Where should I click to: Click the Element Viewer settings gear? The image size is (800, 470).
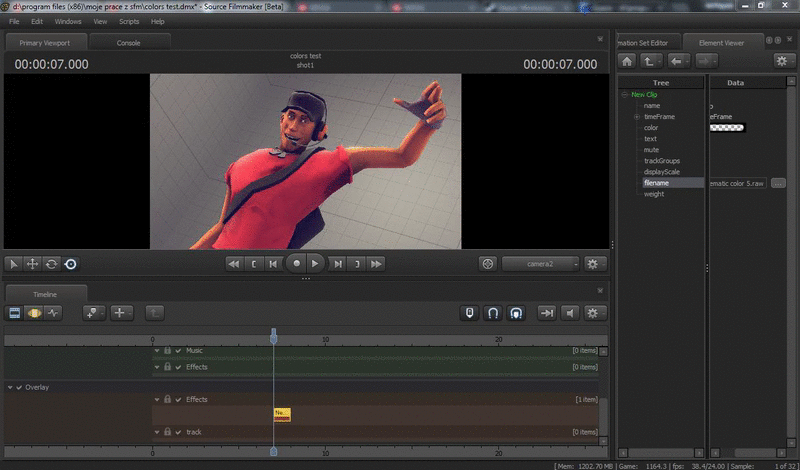coord(780,61)
